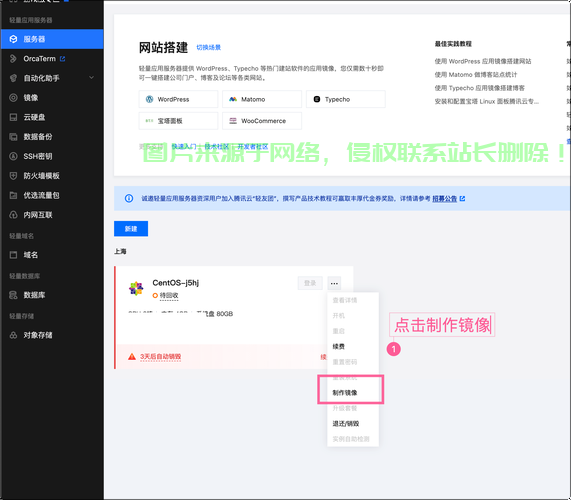Click the 待回收 status label
This screenshot has width=571, height=500.
pyautogui.click(x=169, y=295)
